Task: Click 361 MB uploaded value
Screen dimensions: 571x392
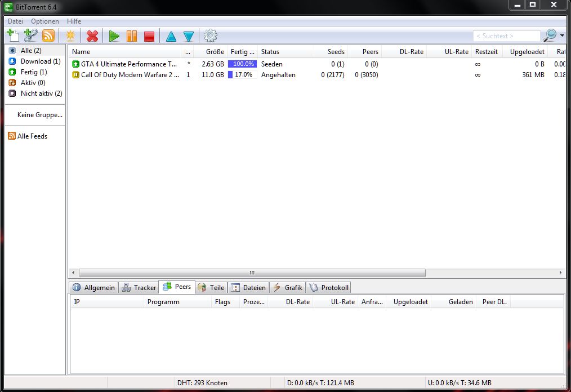Action: click(x=533, y=75)
